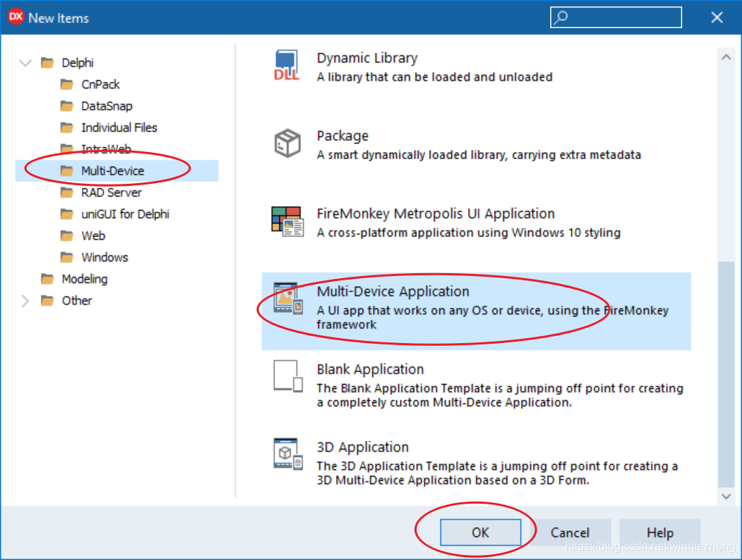
Task: Click the Cancel button
Action: tap(570, 533)
